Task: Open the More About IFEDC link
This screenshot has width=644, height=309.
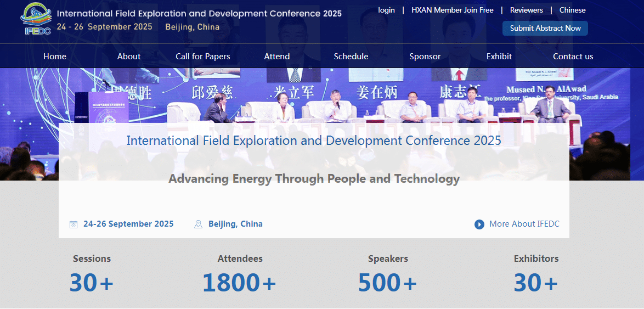Action: tap(524, 224)
